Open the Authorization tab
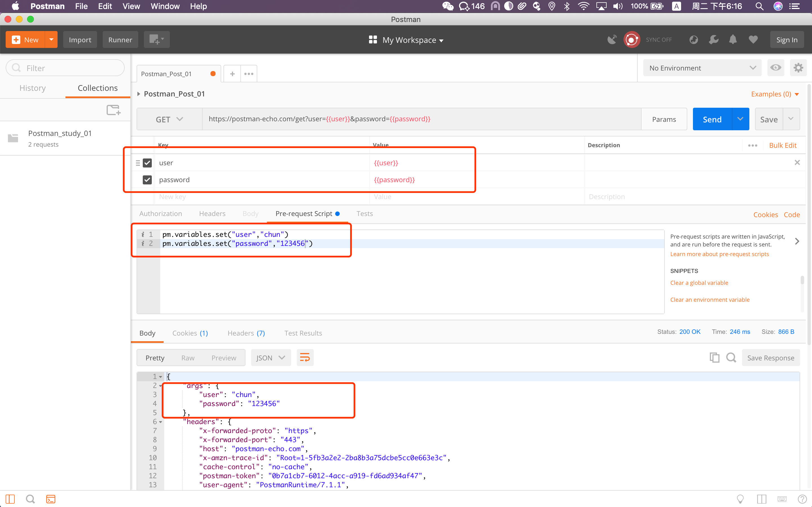 (161, 213)
